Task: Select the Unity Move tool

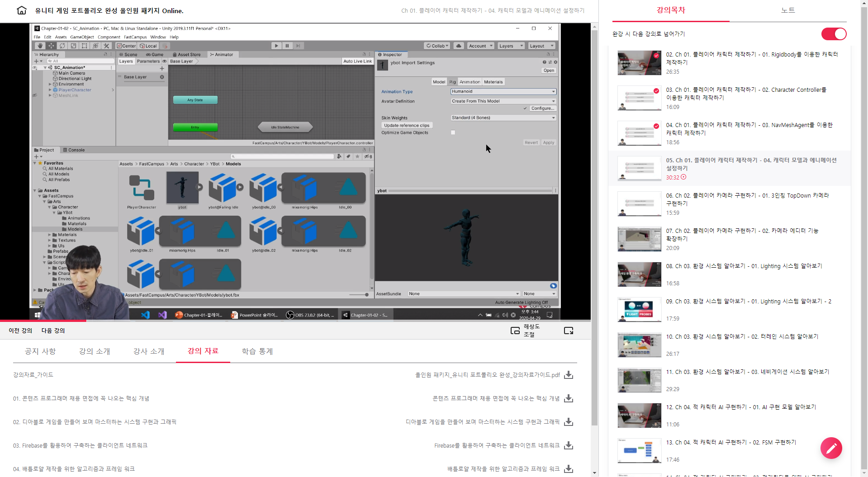Action: [x=51, y=46]
